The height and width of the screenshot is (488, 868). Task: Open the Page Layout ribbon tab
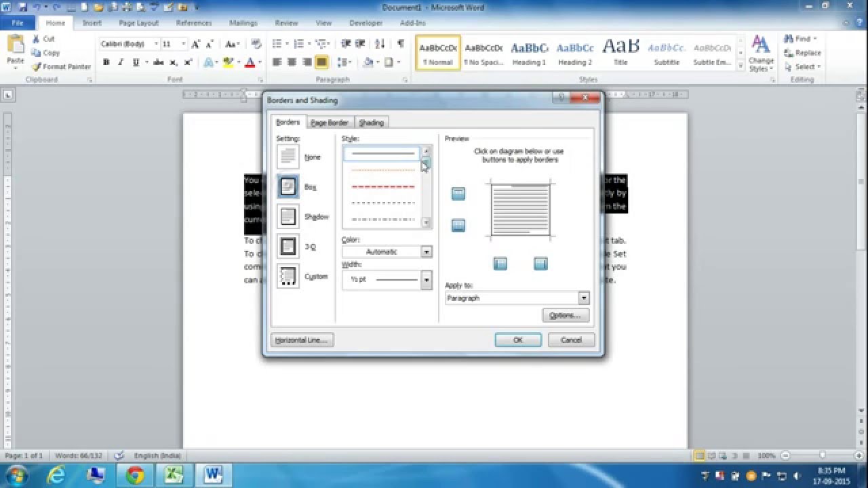[x=138, y=23]
